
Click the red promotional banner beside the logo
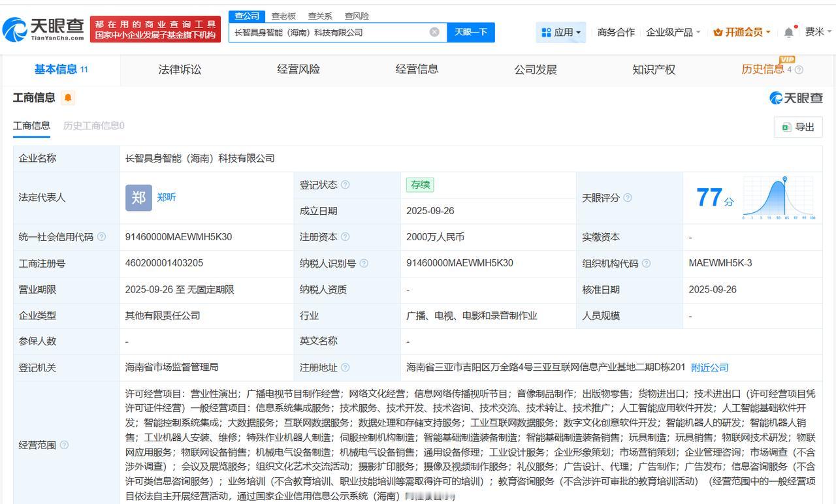point(155,29)
